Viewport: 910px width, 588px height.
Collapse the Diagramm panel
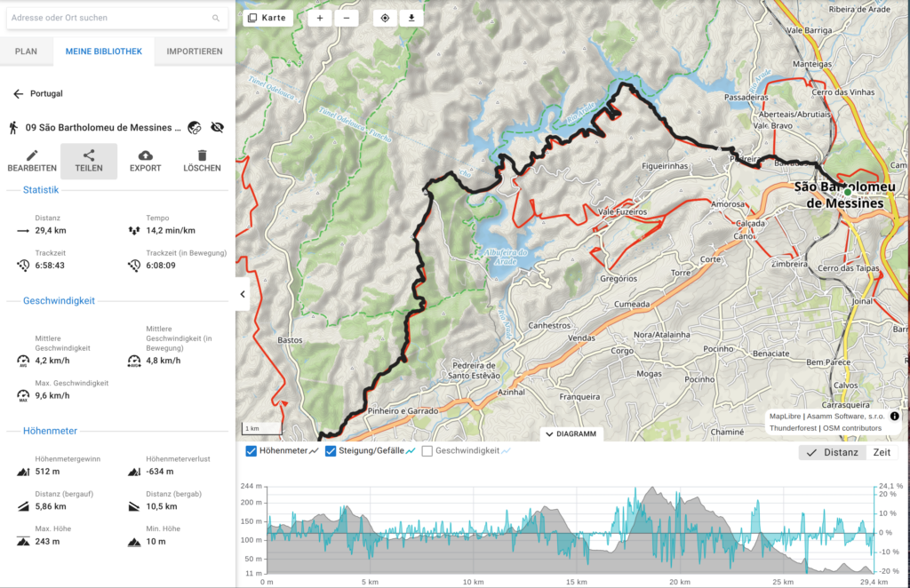click(x=571, y=434)
